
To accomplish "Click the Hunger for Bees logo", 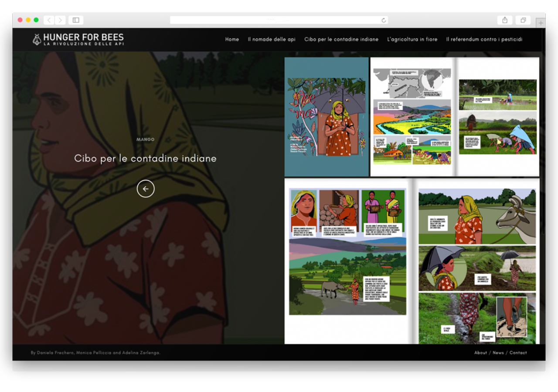I will 78,39.
